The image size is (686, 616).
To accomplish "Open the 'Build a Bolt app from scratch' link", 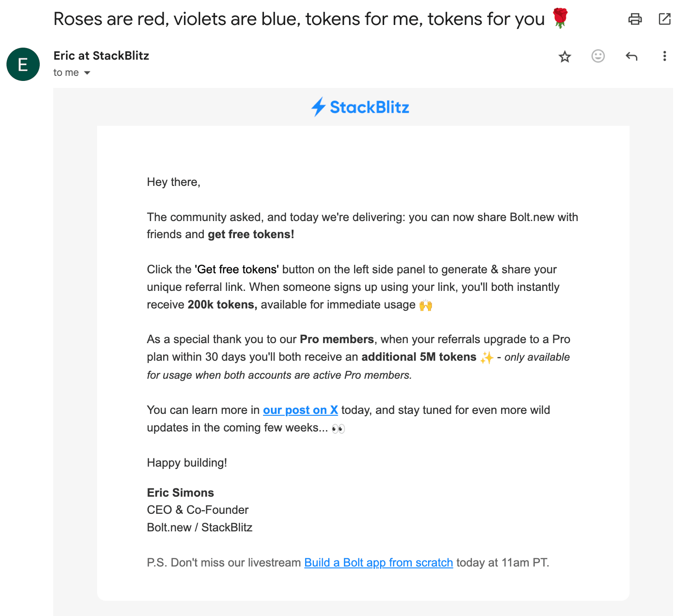I will coord(378,562).
